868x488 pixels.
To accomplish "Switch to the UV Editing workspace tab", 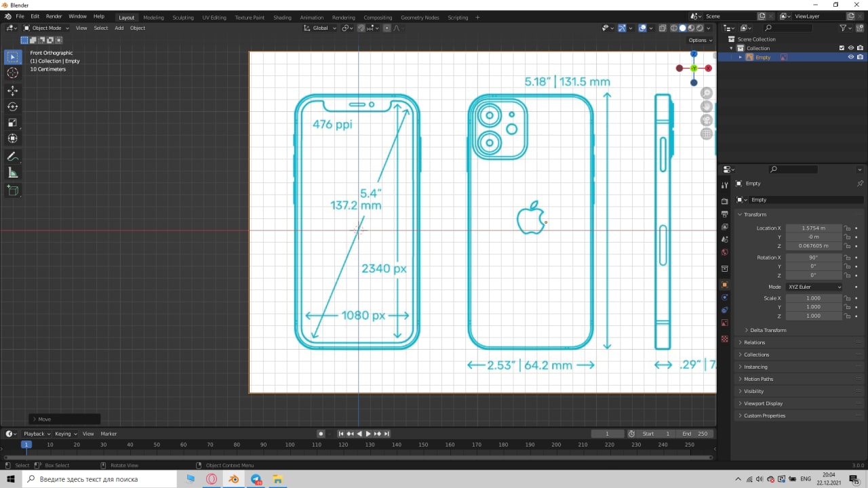I will click(214, 18).
